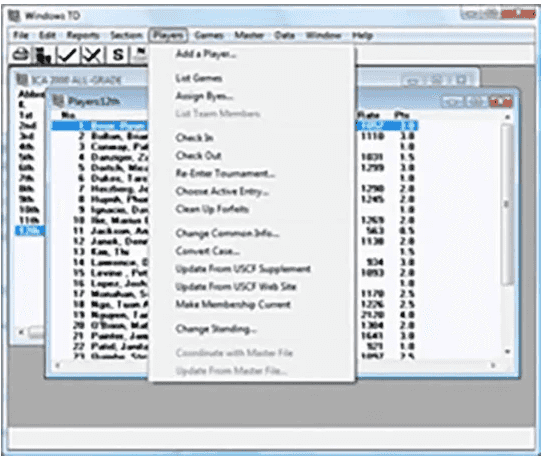
Task: Click the players group toolbar icon
Action: click(x=43, y=55)
